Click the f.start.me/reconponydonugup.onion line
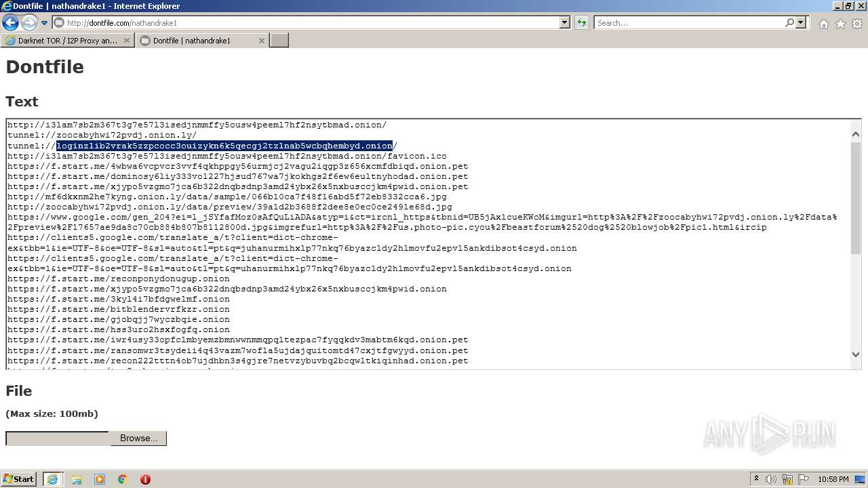Viewport: 868px width, 488px height. (119, 279)
